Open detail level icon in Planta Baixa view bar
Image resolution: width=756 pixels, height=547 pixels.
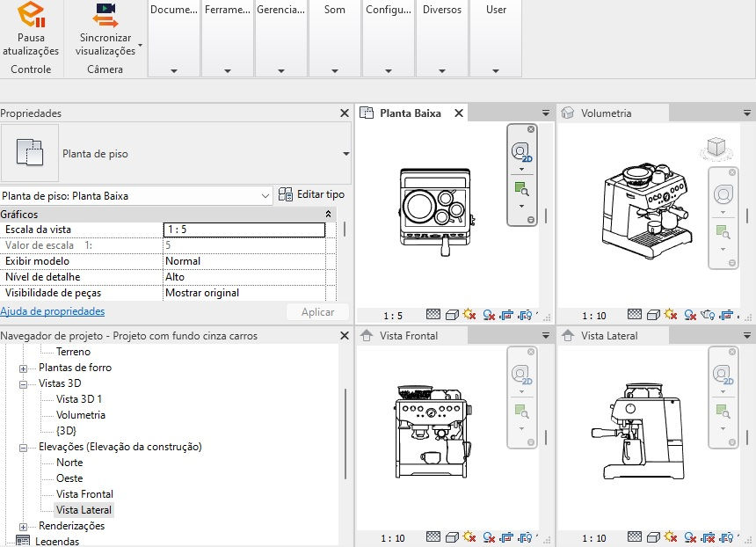click(433, 315)
